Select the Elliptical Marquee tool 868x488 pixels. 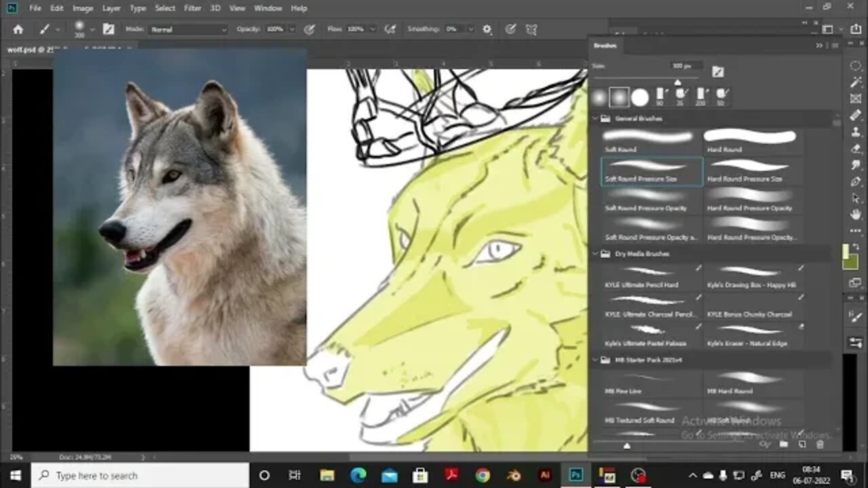pyautogui.click(x=855, y=66)
